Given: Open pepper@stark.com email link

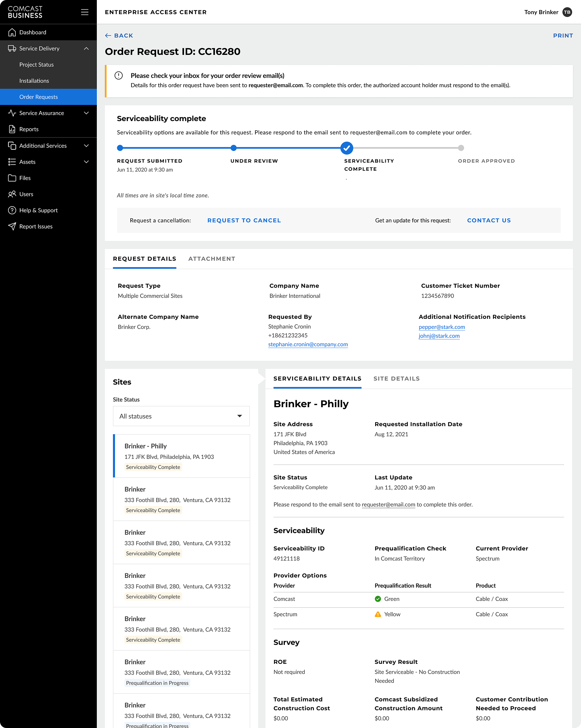Looking at the screenshot, I should 442,327.
